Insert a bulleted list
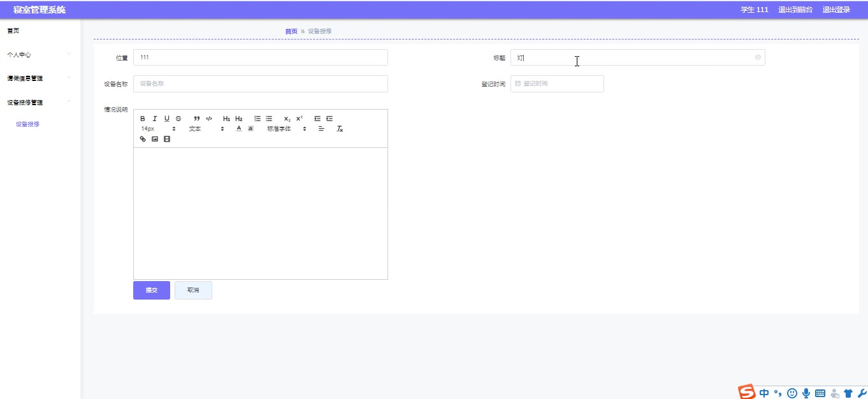 [269, 119]
